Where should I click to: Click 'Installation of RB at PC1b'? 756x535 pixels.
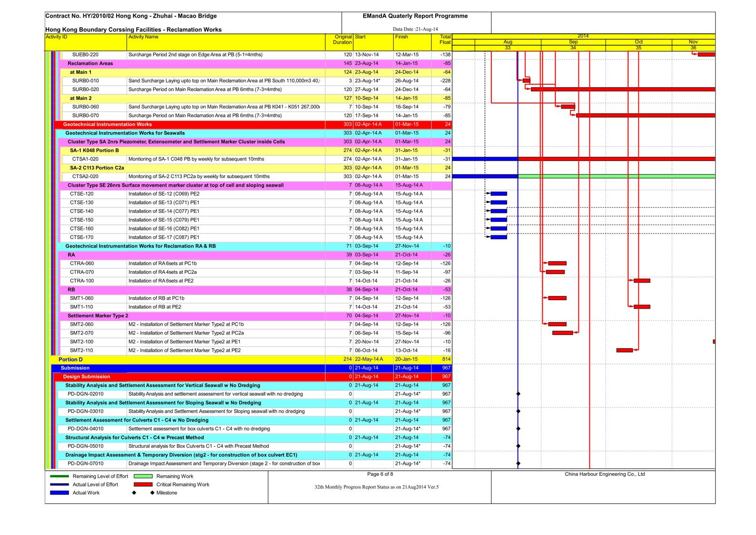156,298
